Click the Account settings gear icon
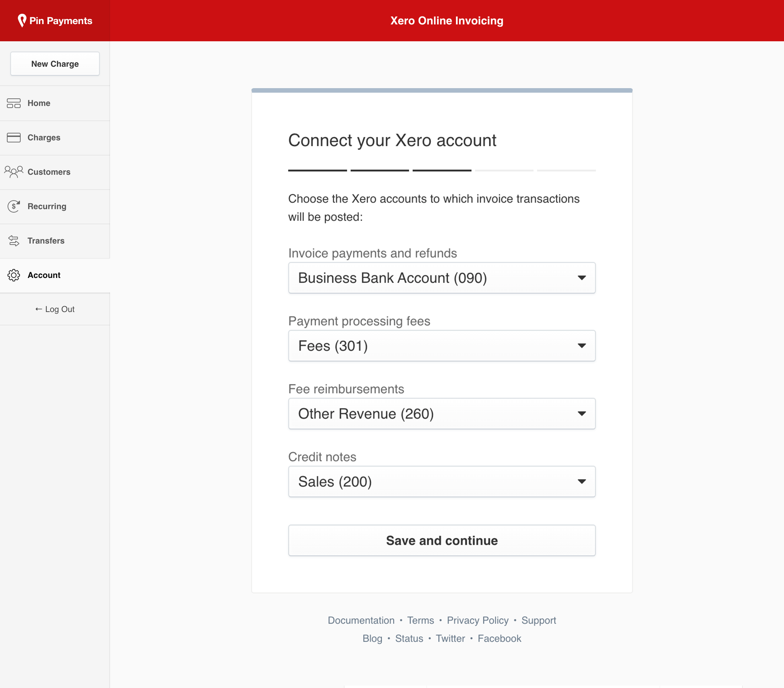 pos(13,275)
